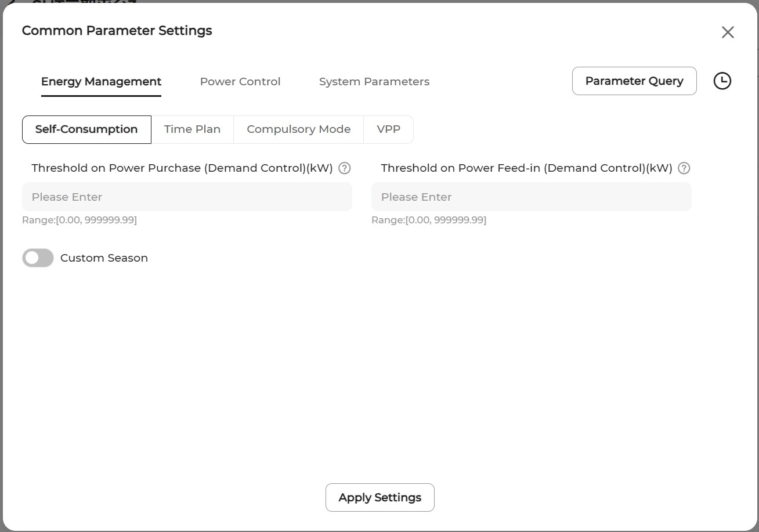This screenshot has width=759, height=532.
Task: Close the Common Parameter Settings dialog
Action: tap(728, 32)
